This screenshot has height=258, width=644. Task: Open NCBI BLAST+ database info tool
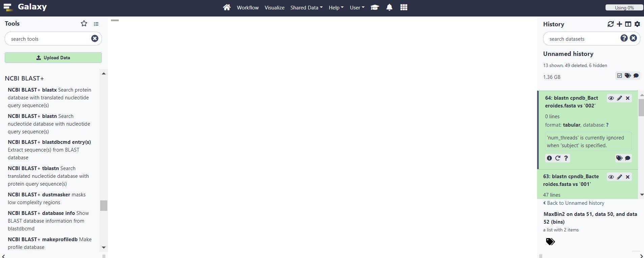(x=48, y=221)
